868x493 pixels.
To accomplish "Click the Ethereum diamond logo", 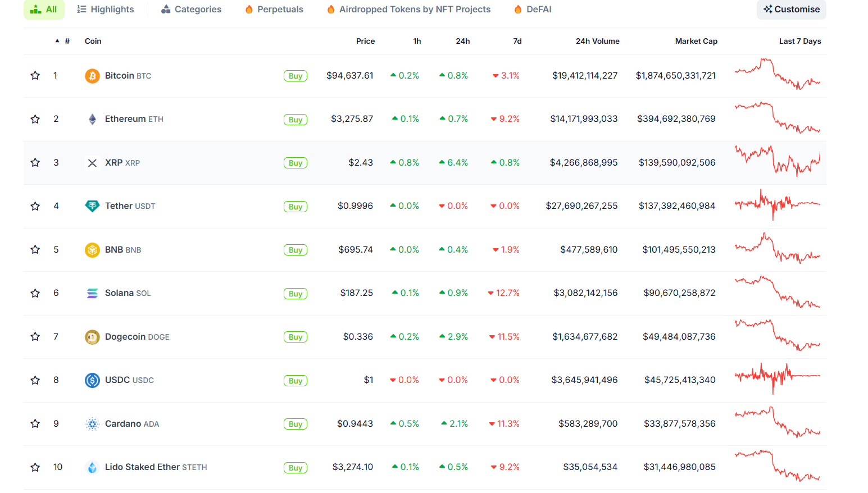I will [x=92, y=118].
